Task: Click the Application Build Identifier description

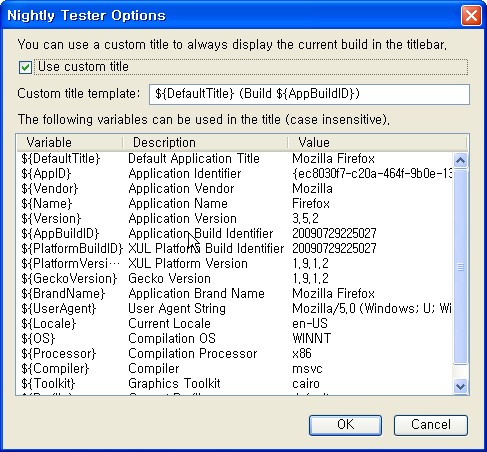Action: [201, 233]
